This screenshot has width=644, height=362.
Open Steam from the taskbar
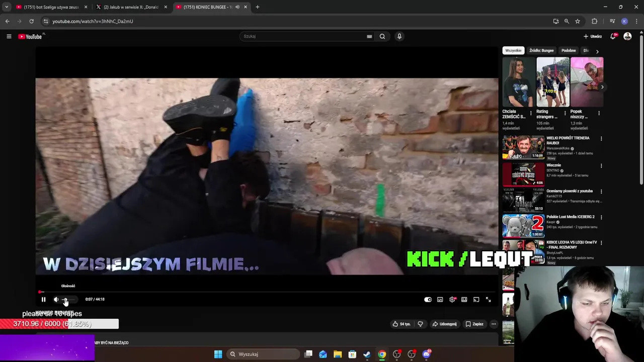pos(367,354)
